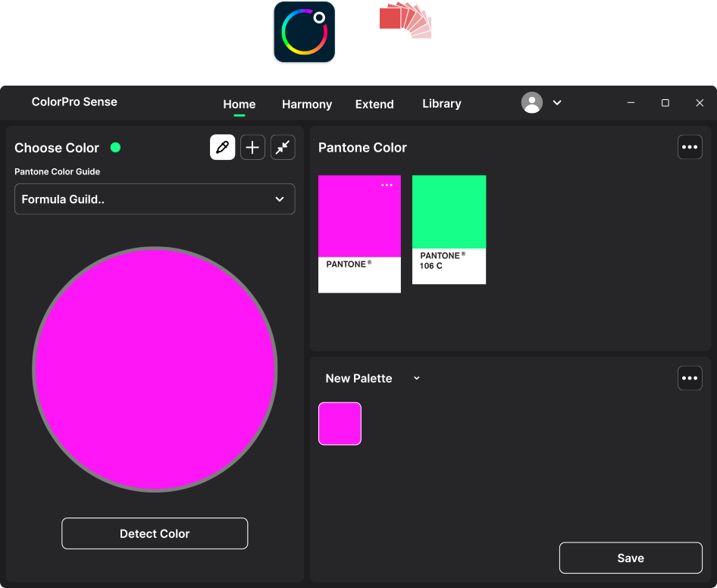Pick the magenta swatch in New Palette
The height and width of the screenshot is (588, 717).
[x=340, y=424]
